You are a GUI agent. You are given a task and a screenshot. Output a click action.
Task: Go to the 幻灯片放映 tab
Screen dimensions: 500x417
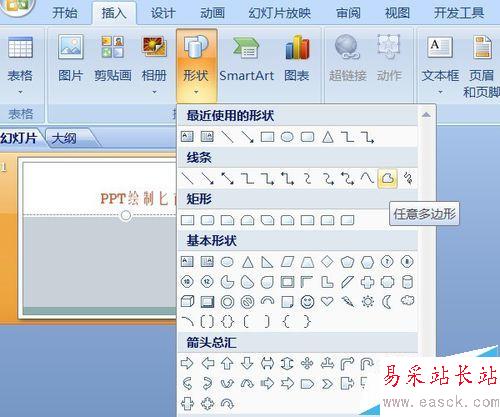click(x=279, y=13)
